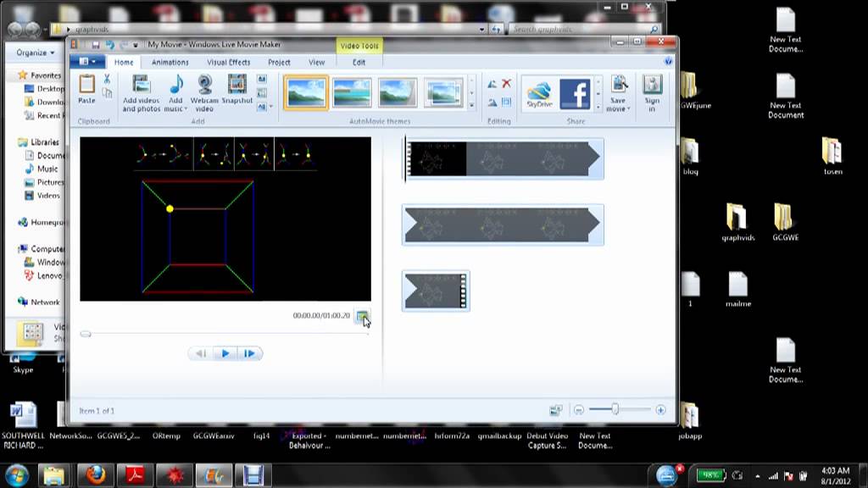Click the zoom out minus button
This screenshot has width=868, height=488.
click(578, 410)
